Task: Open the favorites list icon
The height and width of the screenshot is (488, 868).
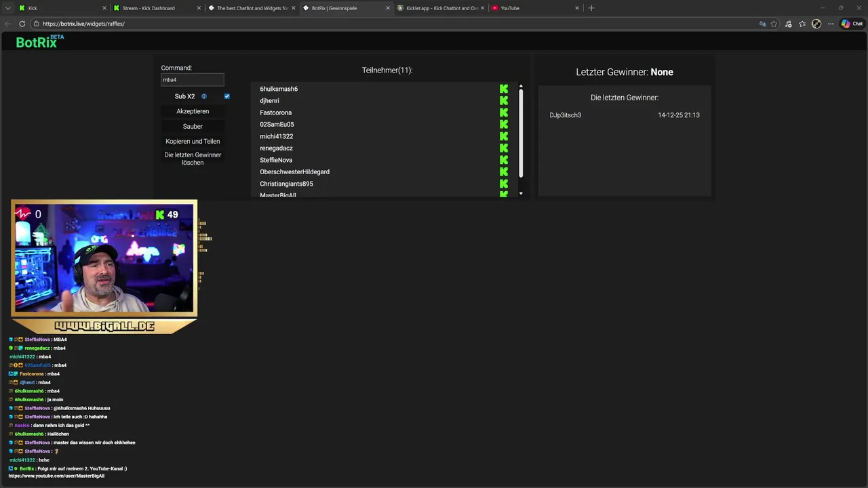Action: (802, 24)
